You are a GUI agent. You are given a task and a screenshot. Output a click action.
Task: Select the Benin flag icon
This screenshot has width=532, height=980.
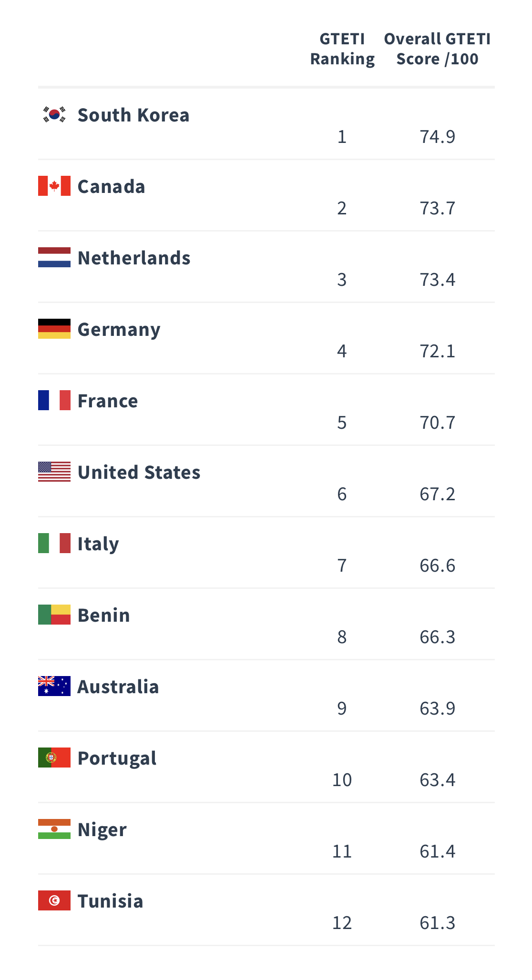point(54,615)
